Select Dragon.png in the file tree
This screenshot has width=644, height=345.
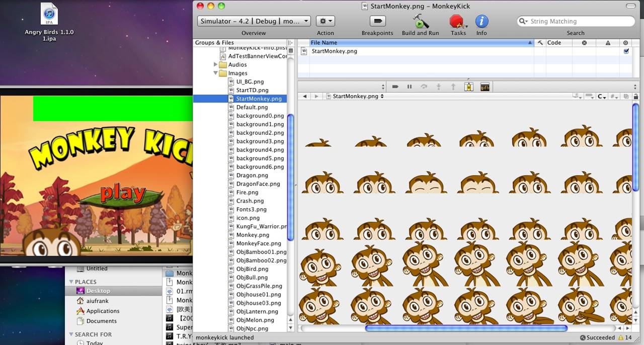(x=252, y=176)
